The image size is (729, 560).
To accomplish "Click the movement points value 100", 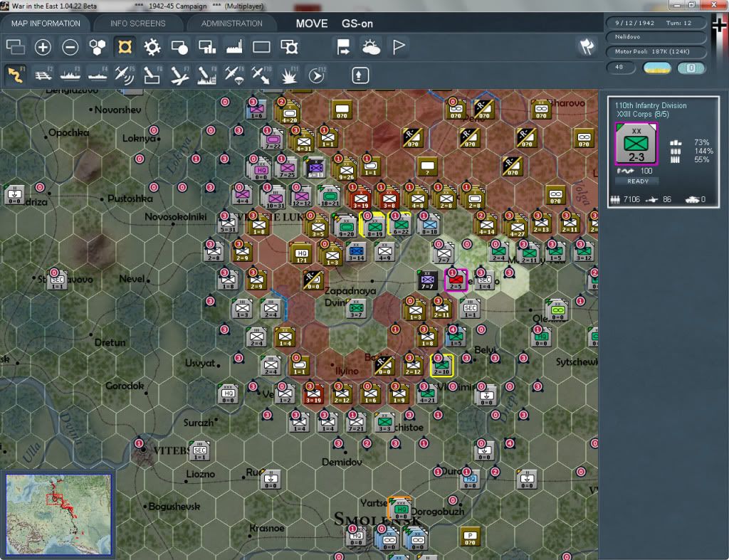I will click(x=646, y=171).
